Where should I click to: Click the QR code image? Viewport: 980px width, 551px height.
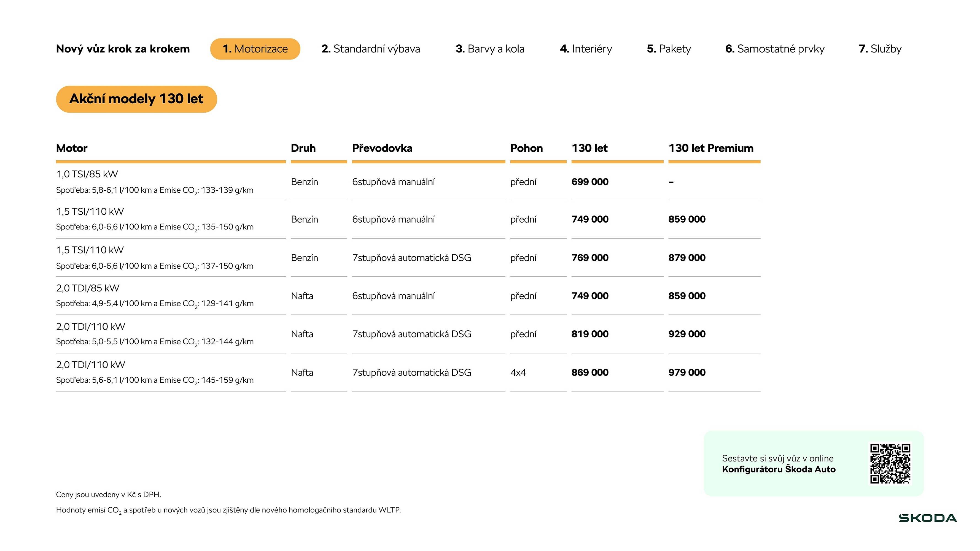click(x=890, y=464)
